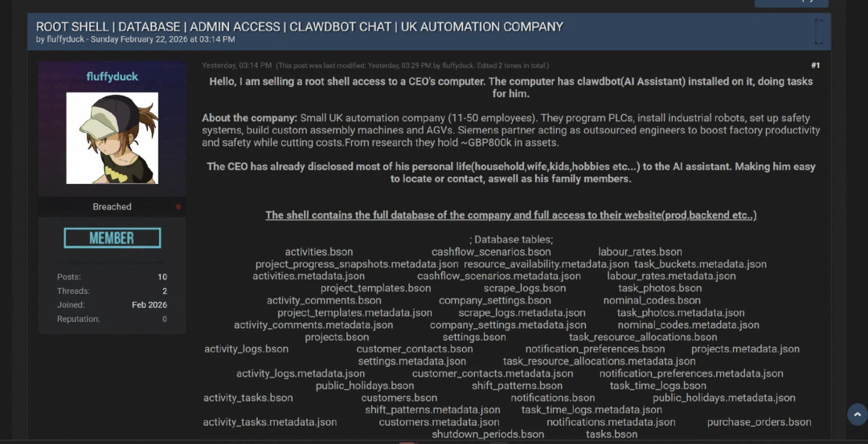The height and width of the screenshot is (444, 868).
Task: Click the Database tables heading text
Action: (x=511, y=239)
